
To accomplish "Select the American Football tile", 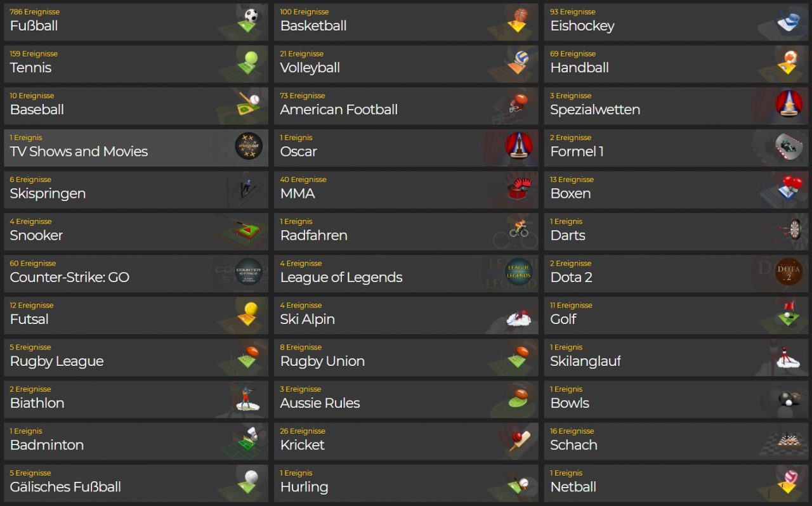I will (x=406, y=106).
